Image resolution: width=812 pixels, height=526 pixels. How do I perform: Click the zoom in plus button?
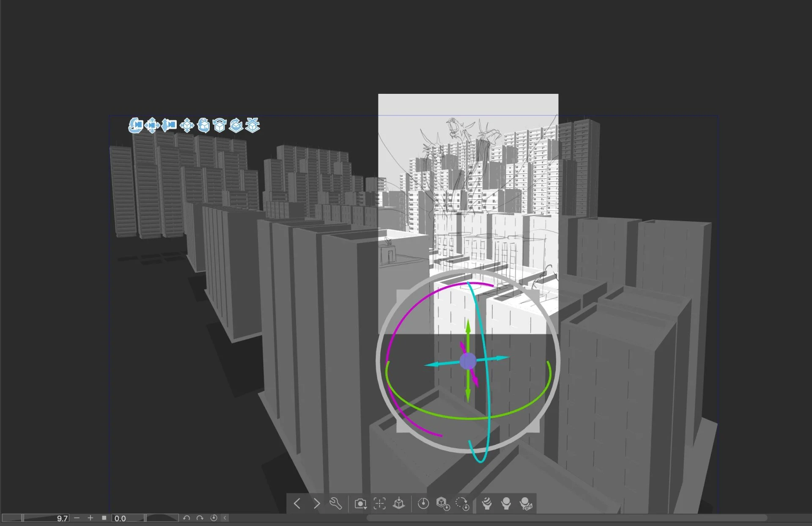(90, 518)
